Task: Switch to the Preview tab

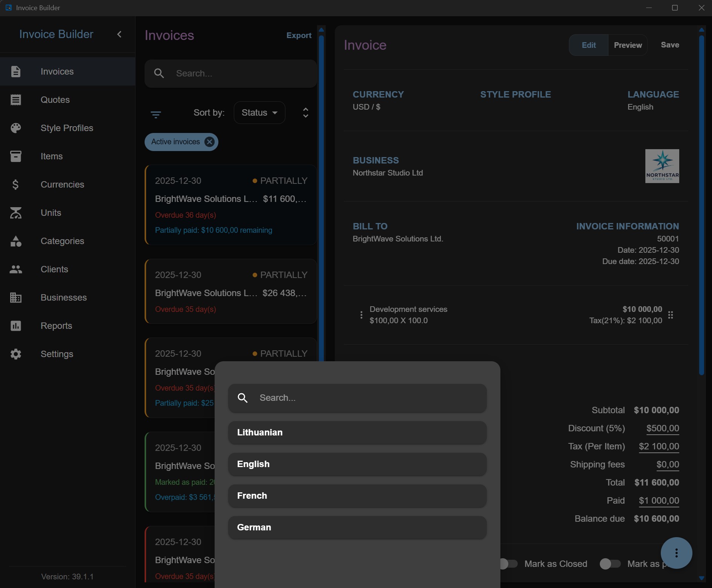Action: [628, 45]
